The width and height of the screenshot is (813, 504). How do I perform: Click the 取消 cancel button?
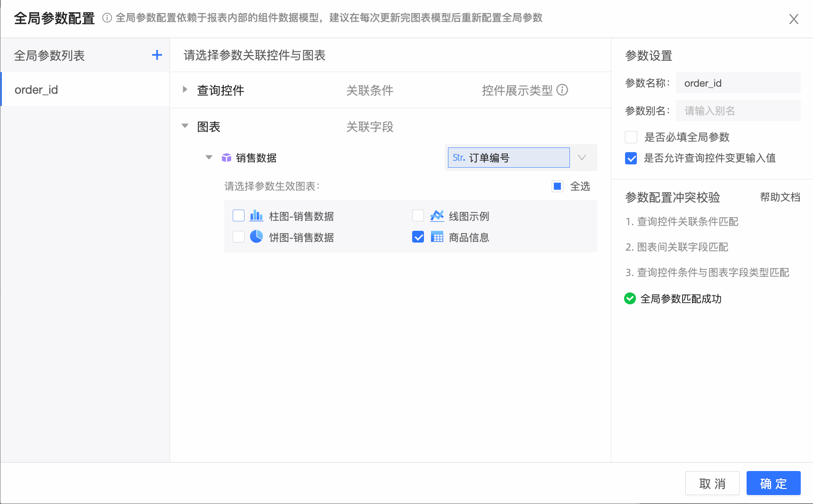click(712, 483)
